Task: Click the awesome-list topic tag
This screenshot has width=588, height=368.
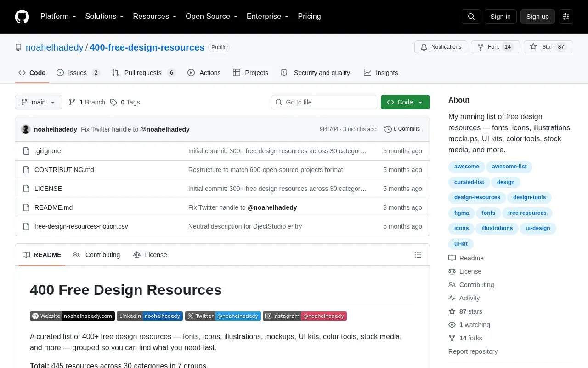Action: (x=509, y=167)
